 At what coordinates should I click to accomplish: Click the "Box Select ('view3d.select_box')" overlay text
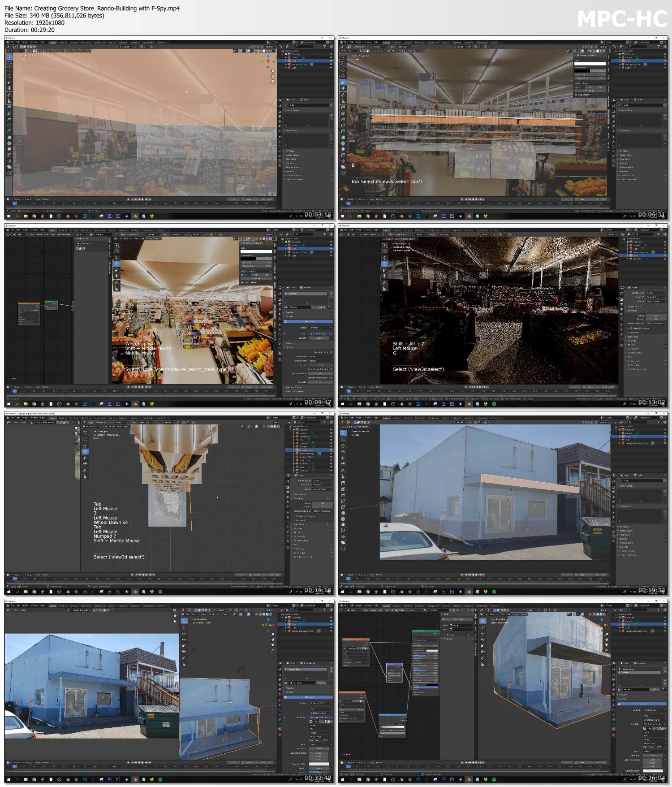tap(387, 182)
